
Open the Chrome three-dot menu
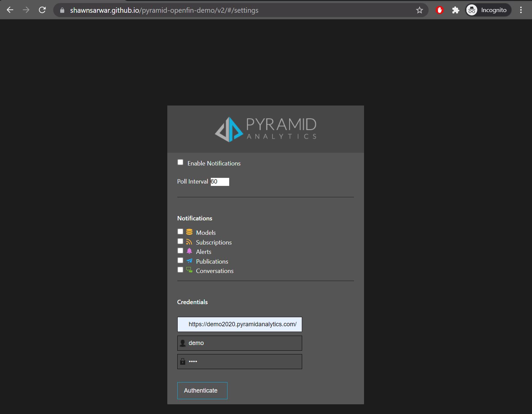point(521,10)
